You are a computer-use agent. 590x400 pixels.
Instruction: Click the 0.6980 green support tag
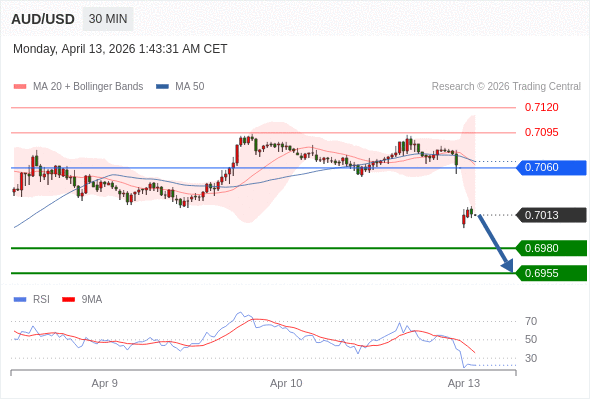(551, 248)
